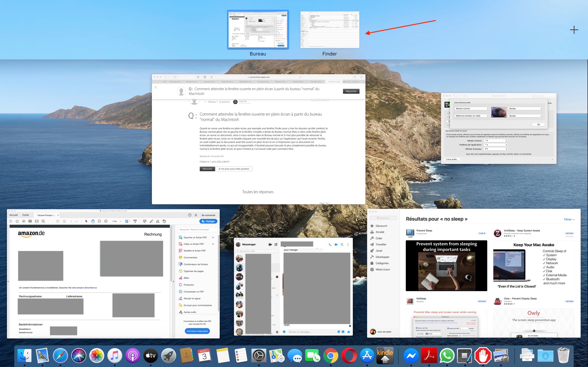Screen dimensions: 588x367
Task: Open the Filtres dropdown in App Store
Action: (x=569, y=219)
